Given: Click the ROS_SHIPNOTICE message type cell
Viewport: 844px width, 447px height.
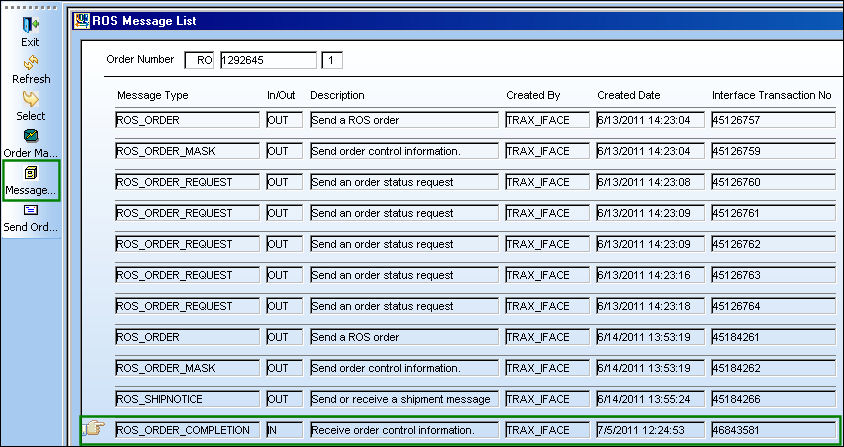Looking at the screenshot, I should click(187, 399).
